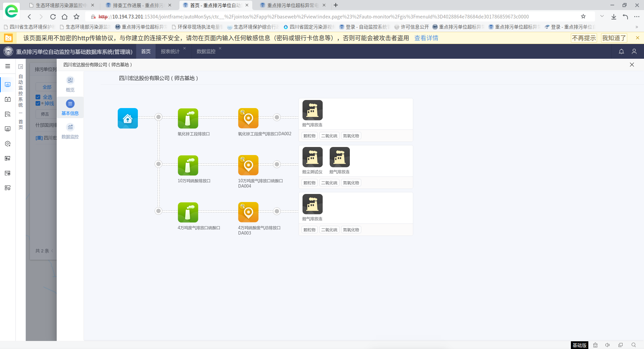Click 基础版 button in status bar
This screenshot has width=644, height=349.
coord(580,345)
